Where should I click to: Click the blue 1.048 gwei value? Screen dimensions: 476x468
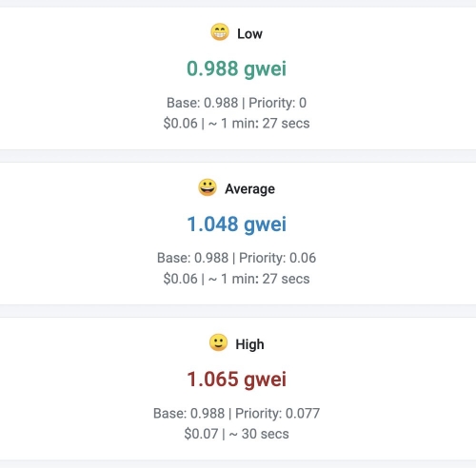pos(237,224)
